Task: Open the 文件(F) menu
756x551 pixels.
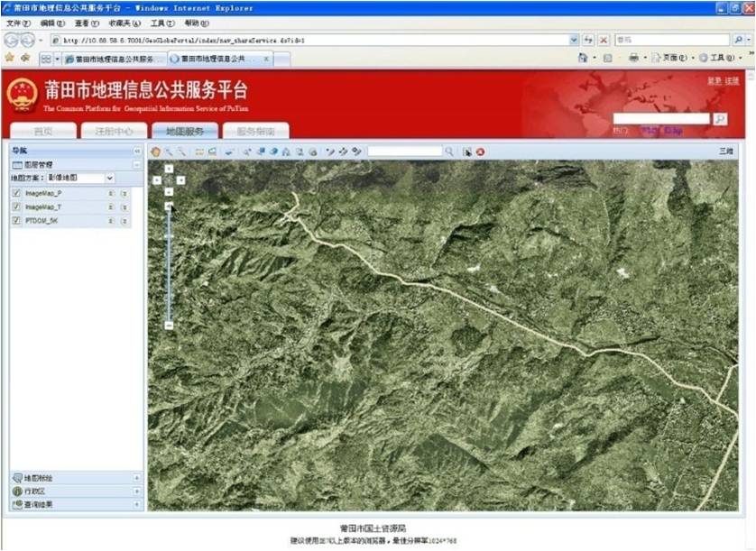Action: coord(18,23)
